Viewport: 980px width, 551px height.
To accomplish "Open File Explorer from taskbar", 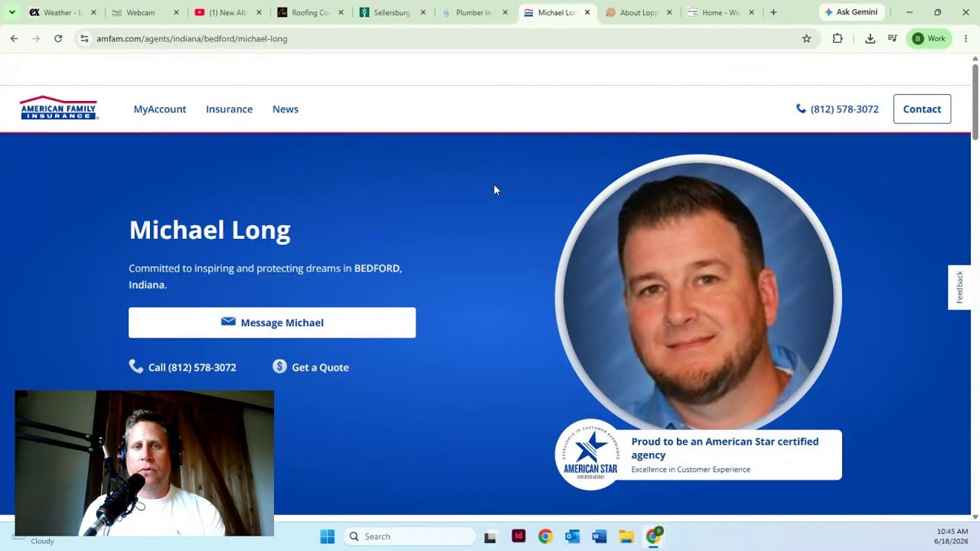I will 626,536.
